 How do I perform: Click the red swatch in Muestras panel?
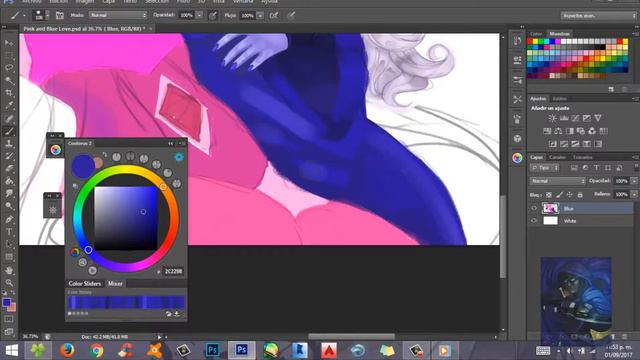(x=530, y=42)
